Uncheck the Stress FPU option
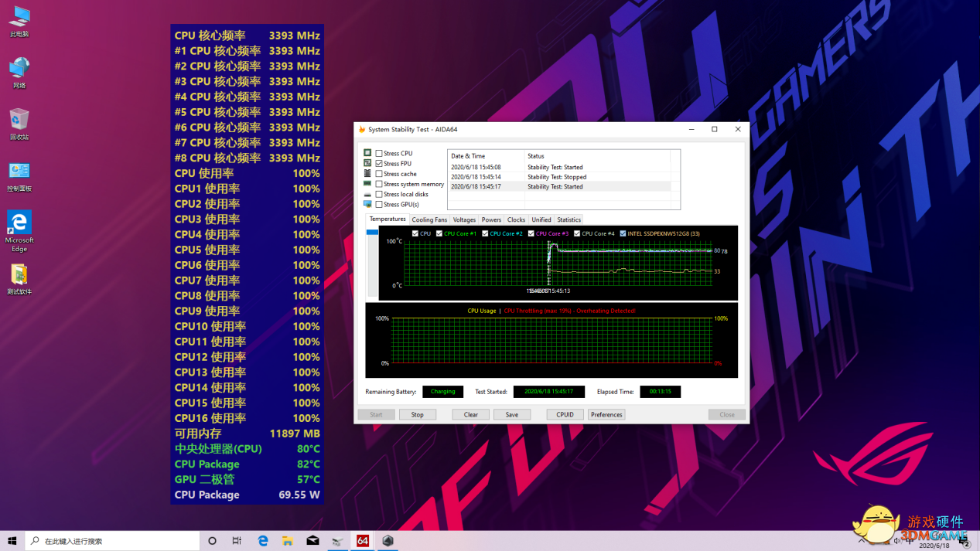The width and height of the screenshot is (980, 551). 379,164
